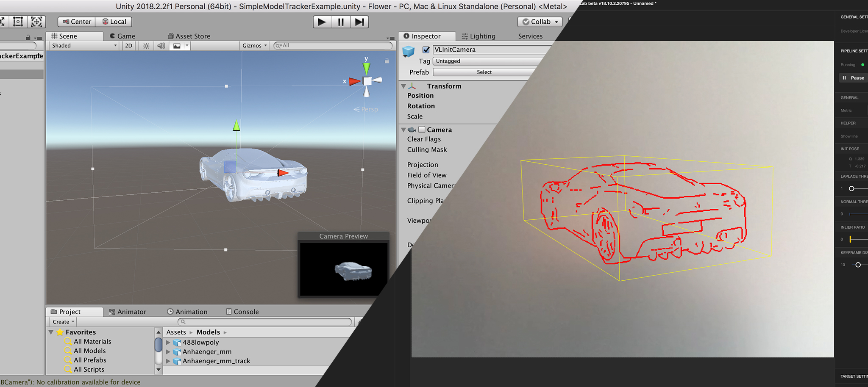Open the Gizmos dropdown menu

pyautogui.click(x=254, y=46)
